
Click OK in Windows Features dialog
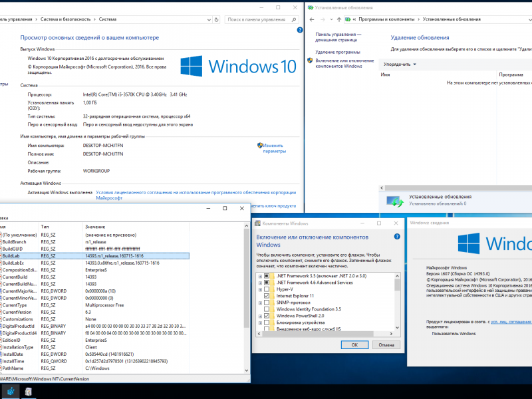coord(354,344)
